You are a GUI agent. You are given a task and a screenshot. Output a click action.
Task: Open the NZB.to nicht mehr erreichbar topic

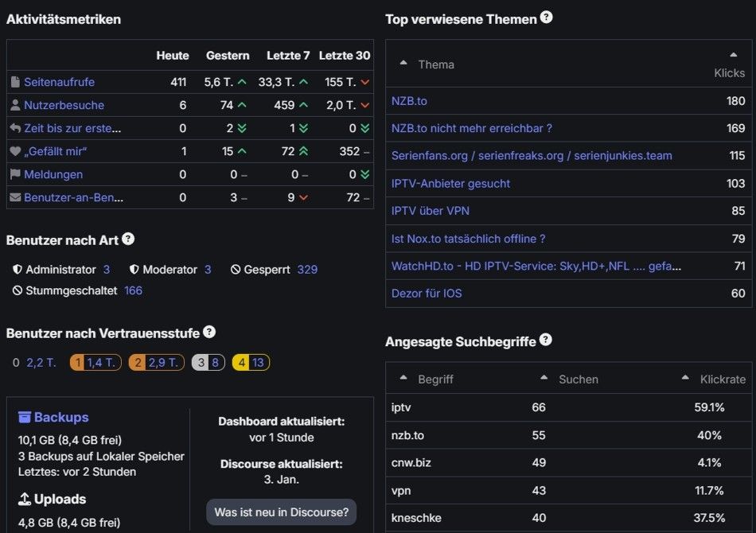(x=471, y=128)
